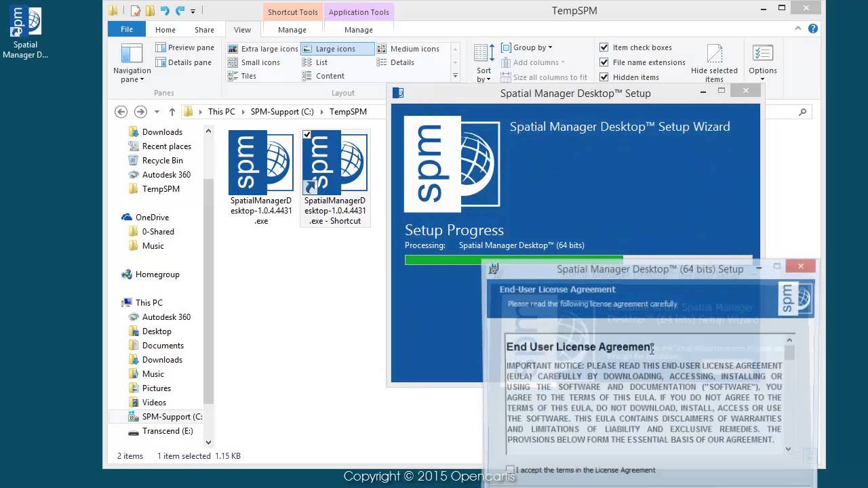The height and width of the screenshot is (488, 868).
Task: Go Forward in Explorer navigation
Action: coord(140,112)
